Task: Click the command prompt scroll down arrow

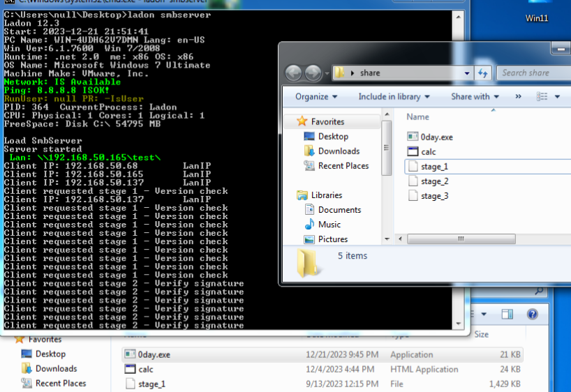Action: click(458, 324)
